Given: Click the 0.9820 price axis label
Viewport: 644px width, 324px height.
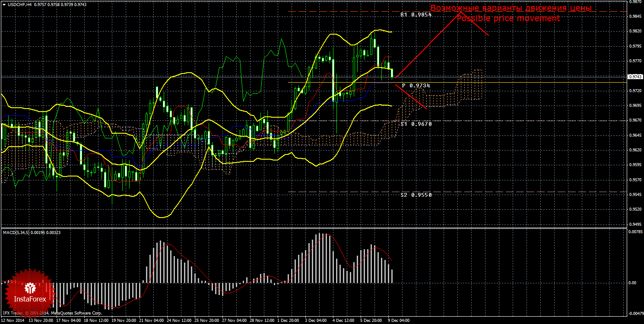Looking at the screenshot, I should coord(634,31).
